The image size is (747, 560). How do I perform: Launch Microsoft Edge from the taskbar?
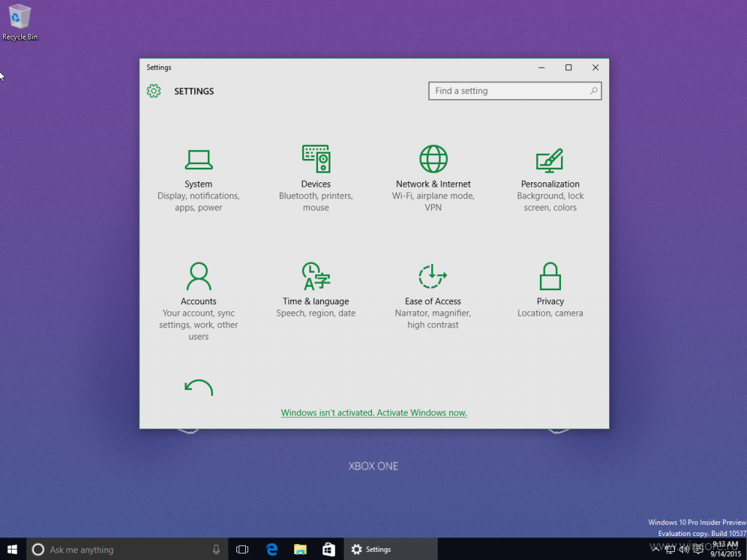pyautogui.click(x=271, y=550)
